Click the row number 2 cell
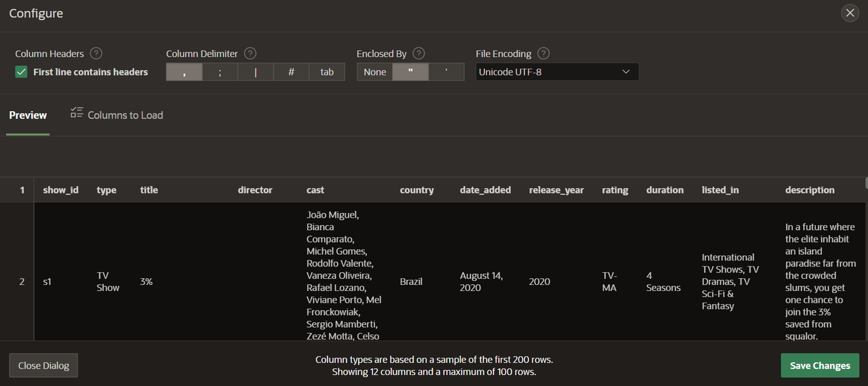 pyautogui.click(x=22, y=282)
